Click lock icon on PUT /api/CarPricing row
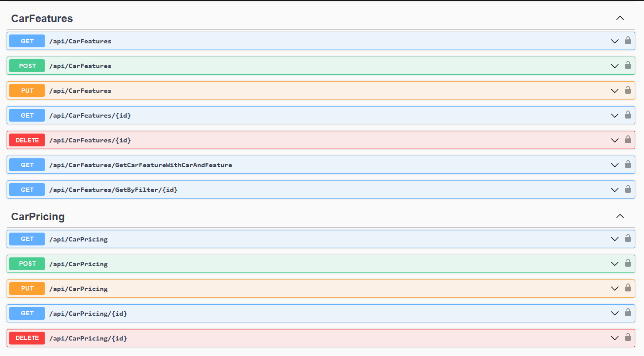This screenshot has height=356, width=644. pyautogui.click(x=628, y=288)
